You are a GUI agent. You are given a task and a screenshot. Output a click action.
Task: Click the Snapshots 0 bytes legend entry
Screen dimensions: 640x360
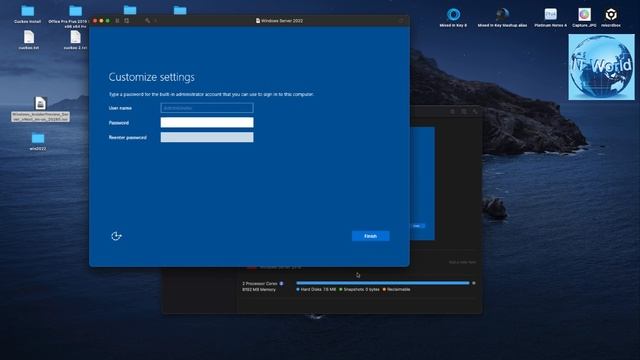pyautogui.click(x=359, y=289)
